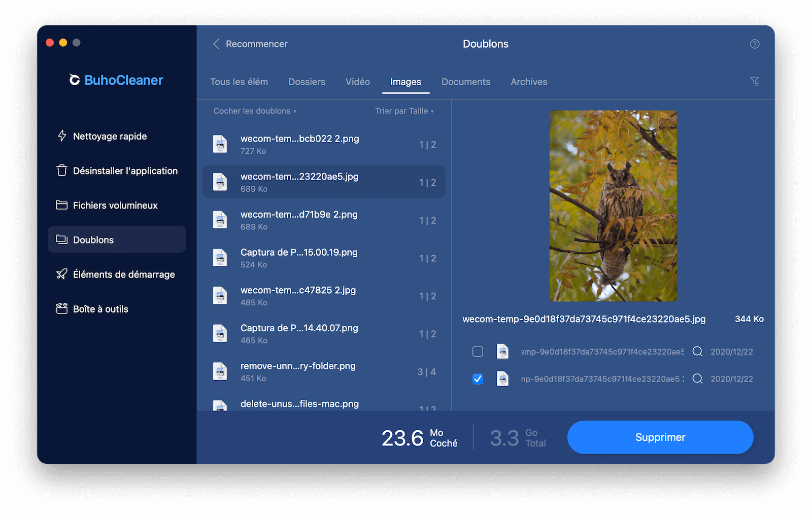
Task: Click file icon of wecom-tem...c47825 2.jpg
Action: tap(220, 296)
